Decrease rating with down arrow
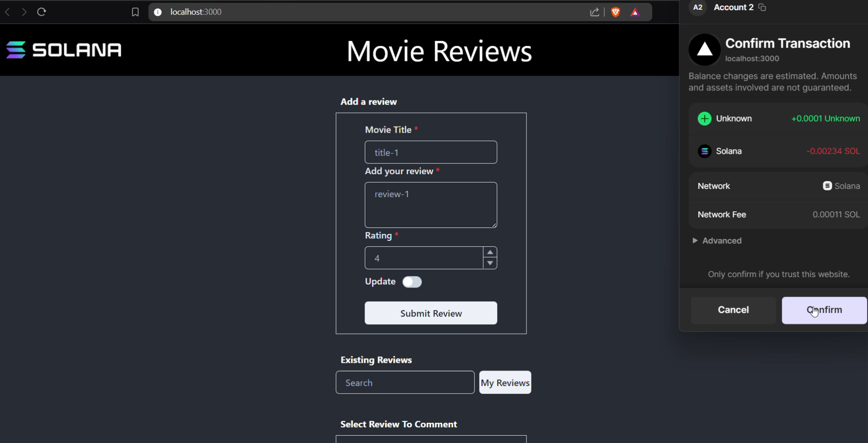Image resolution: width=868 pixels, height=443 pixels. pos(490,263)
